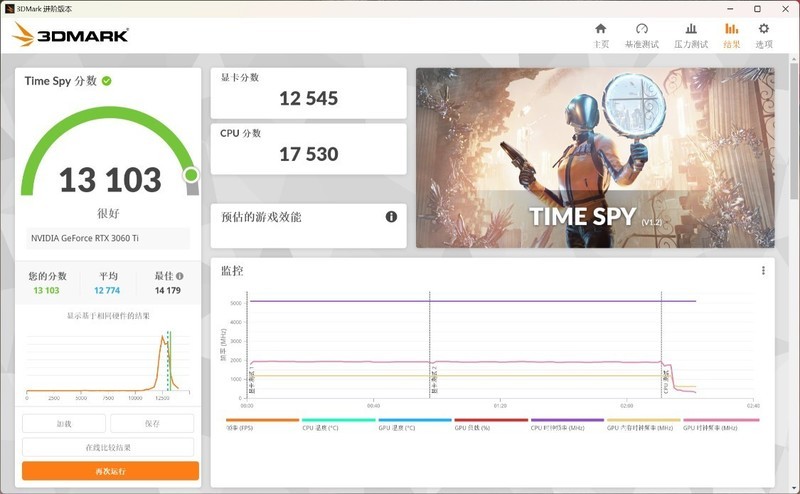Viewport: 800px width, 494px height.
Task: Click the CPU 分数 17 530 card
Action: [309, 149]
